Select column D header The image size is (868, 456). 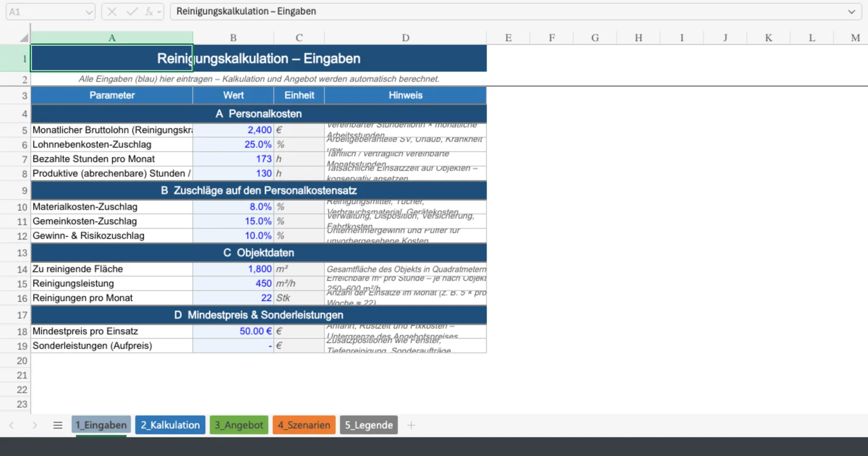click(x=405, y=38)
